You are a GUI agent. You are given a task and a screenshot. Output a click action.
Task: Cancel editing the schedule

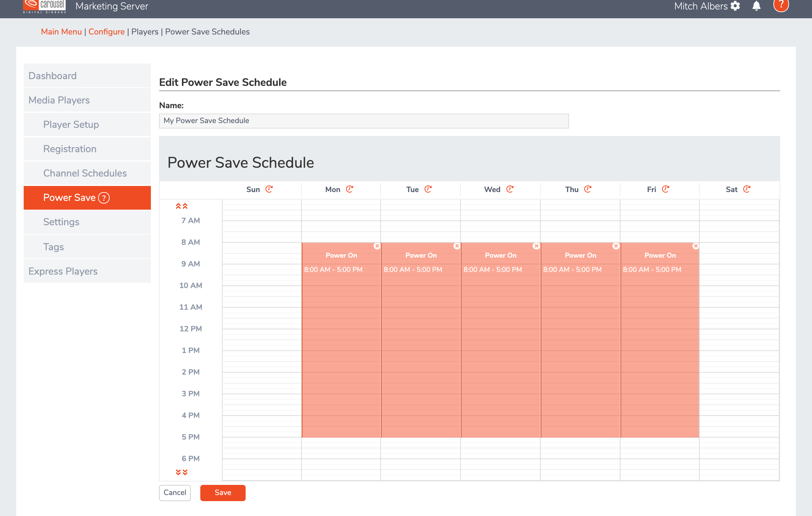pyautogui.click(x=175, y=493)
